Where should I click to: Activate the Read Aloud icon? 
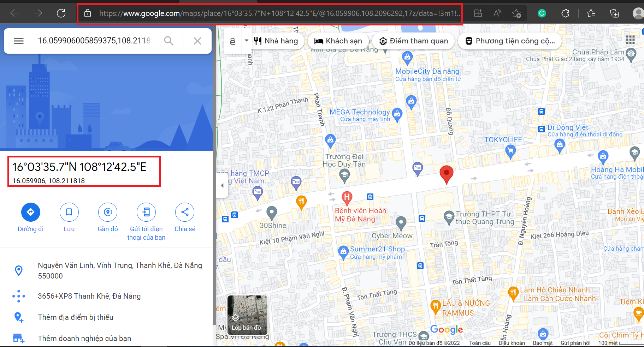pyautogui.click(x=497, y=13)
